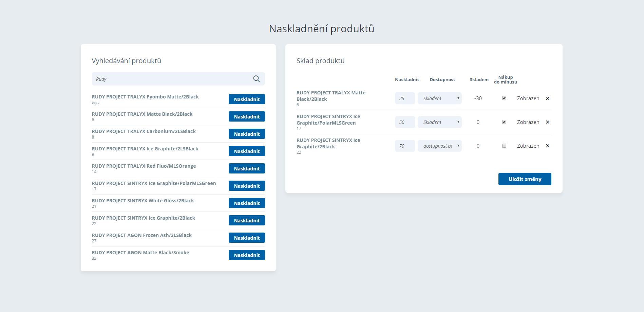The height and width of the screenshot is (312, 644).
Task: Click Naskladnit for TRALYX Pyombo Matte/2Black
Action: point(247,99)
